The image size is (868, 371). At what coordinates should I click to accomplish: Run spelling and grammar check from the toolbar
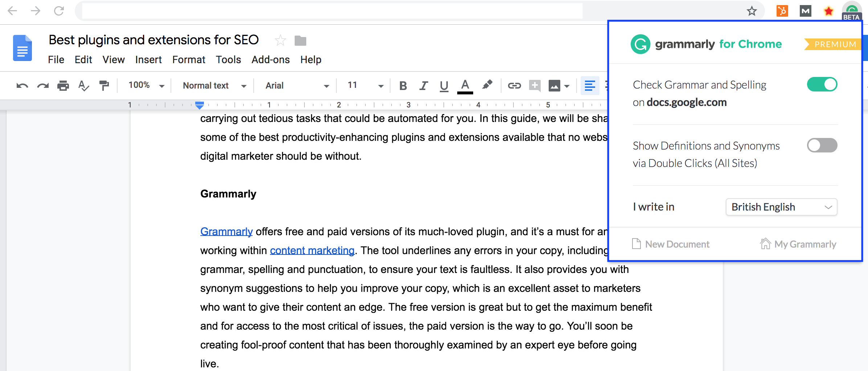pos(84,86)
